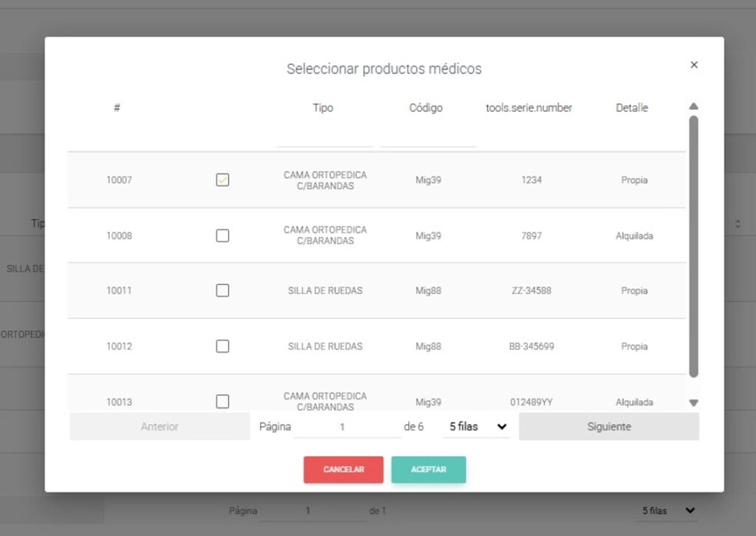Select checkbox for SILLA DE RUEDAS 10011
Viewport: 756px width, 536px height.
point(222,291)
